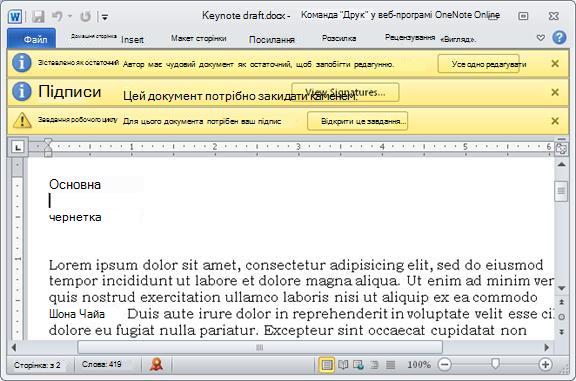Click the info icon of marked-as-final bar

(22, 63)
